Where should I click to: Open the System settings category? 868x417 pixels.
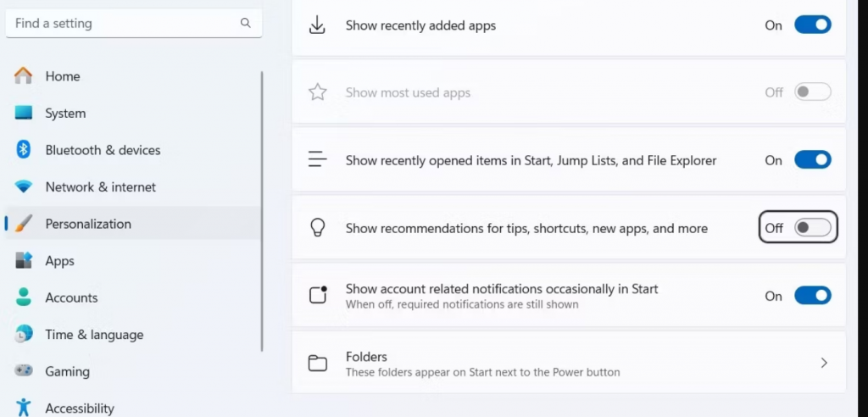pos(65,114)
